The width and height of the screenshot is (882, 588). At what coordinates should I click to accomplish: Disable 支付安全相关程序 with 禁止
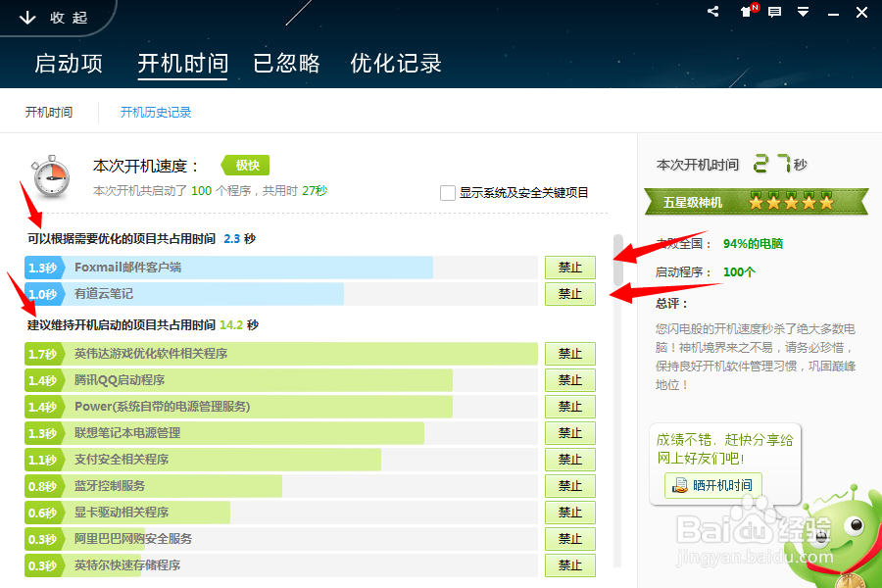pyautogui.click(x=569, y=460)
